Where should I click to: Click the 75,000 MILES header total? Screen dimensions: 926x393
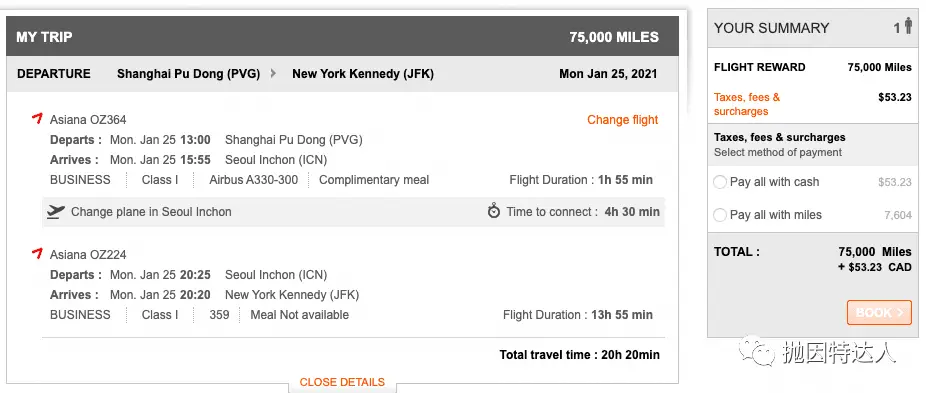point(614,37)
